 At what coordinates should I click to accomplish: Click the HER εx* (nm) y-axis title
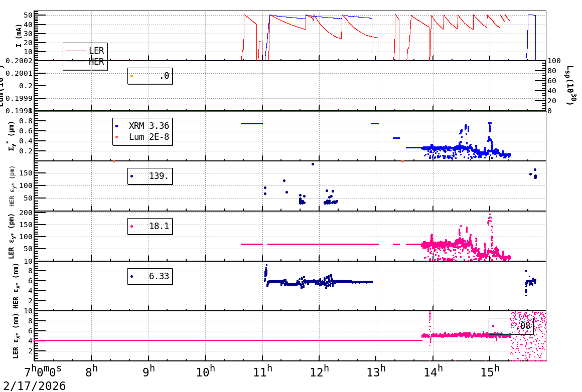pos(16,286)
